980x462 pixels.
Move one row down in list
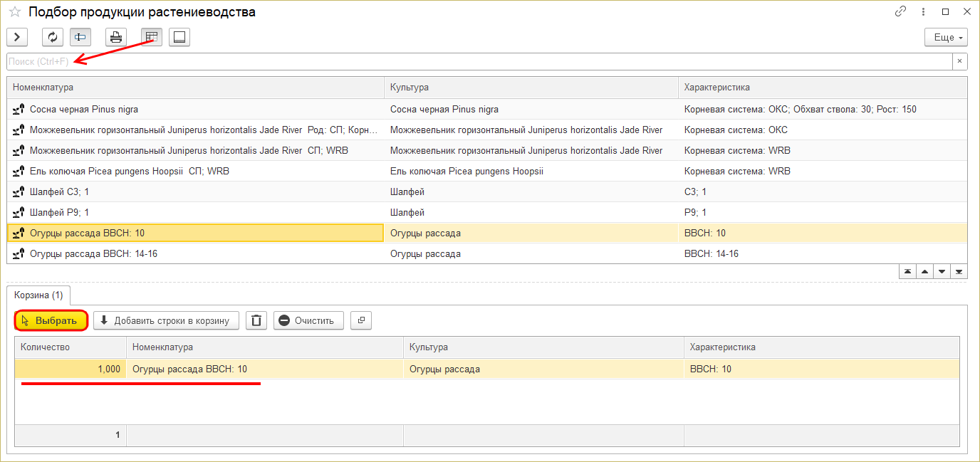coord(942,272)
